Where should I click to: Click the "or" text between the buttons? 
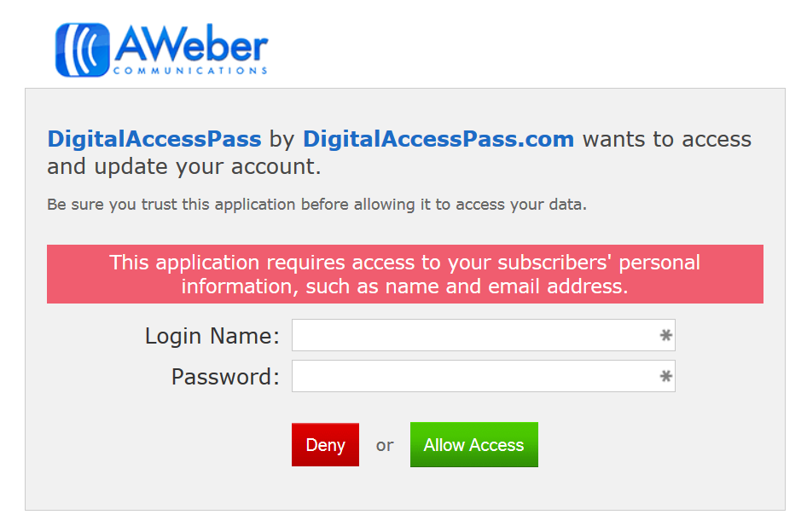385,445
